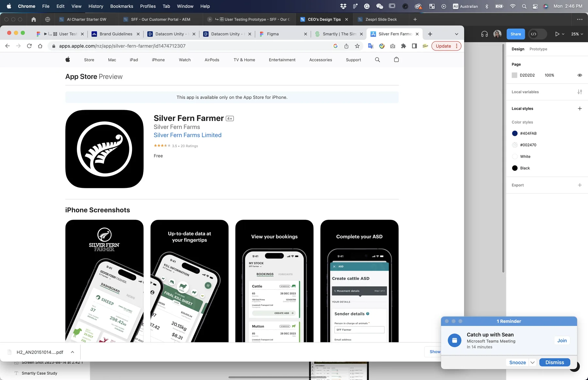Viewport: 588px width, 380px height.
Task: Bookmark this page with the star icon
Action: (357, 46)
